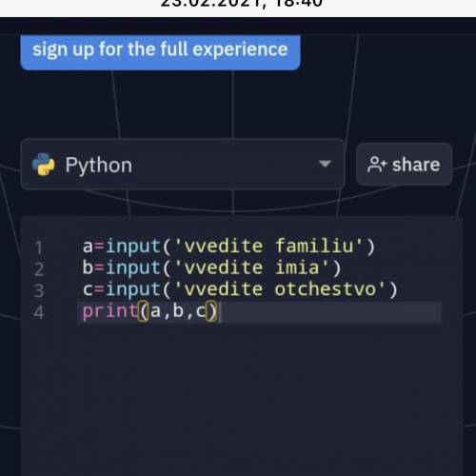Click the add-person share icon
The width and height of the screenshot is (476, 476).
point(377,165)
